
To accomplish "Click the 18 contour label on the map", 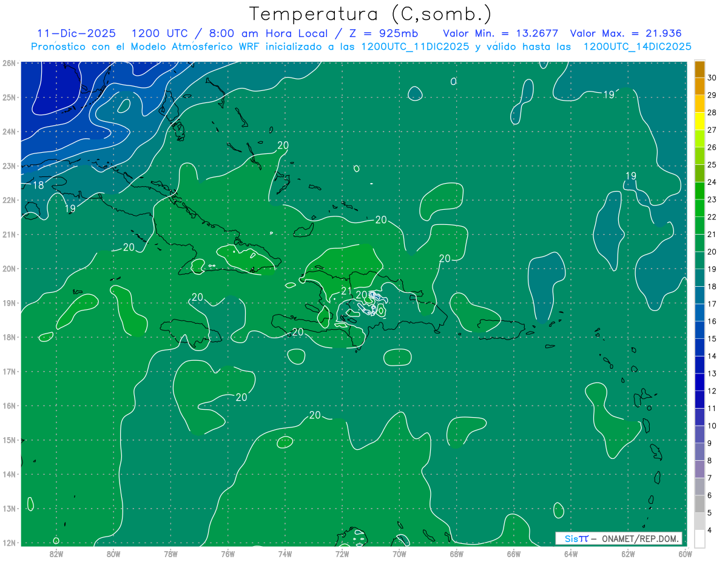I will point(38,186).
